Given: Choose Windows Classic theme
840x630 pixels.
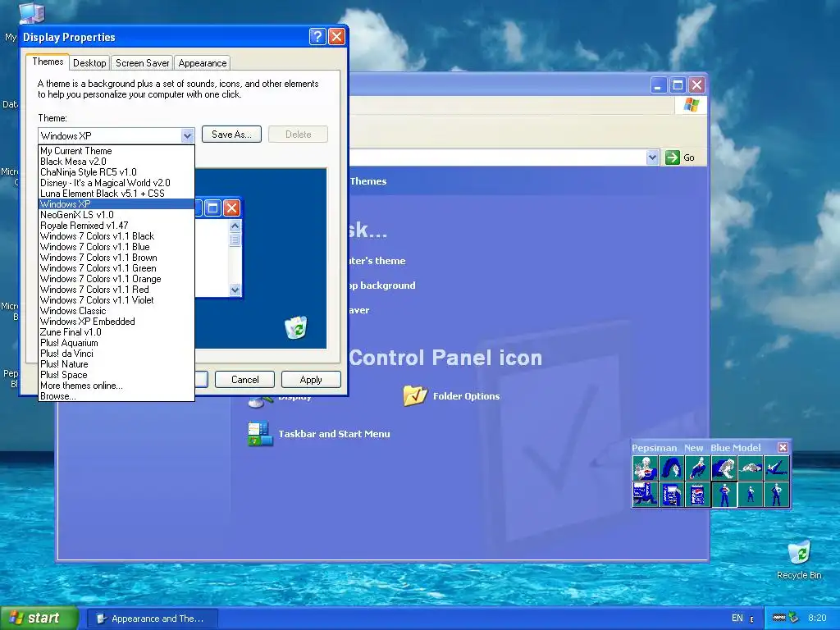Looking at the screenshot, I should click(116, 311).
